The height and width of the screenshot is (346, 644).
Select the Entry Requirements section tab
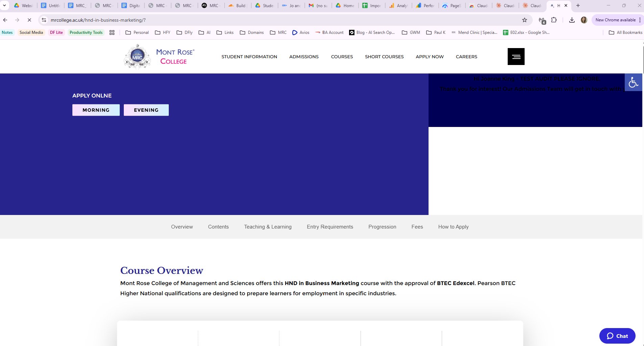pyautogui.click(x=330, y=226)
